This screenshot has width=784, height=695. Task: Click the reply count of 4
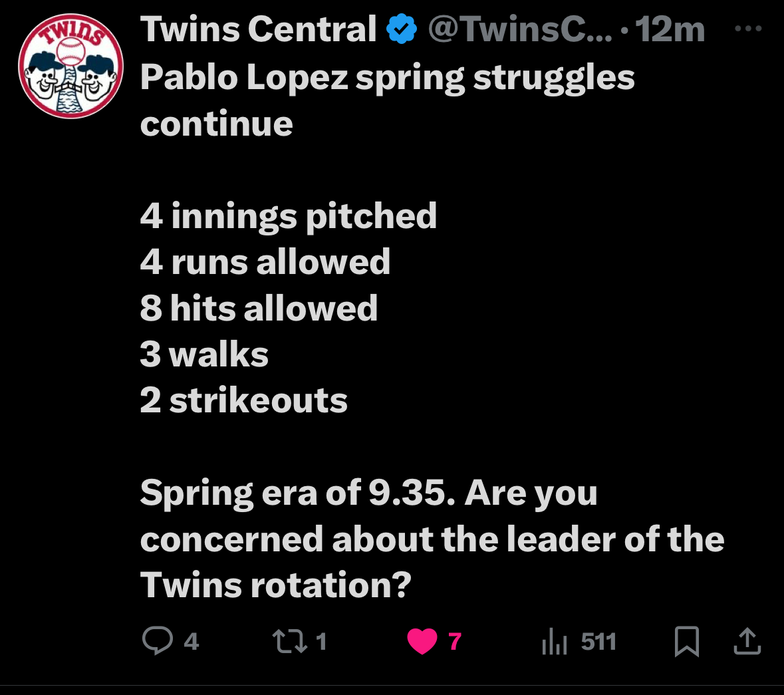coord(191,641)
